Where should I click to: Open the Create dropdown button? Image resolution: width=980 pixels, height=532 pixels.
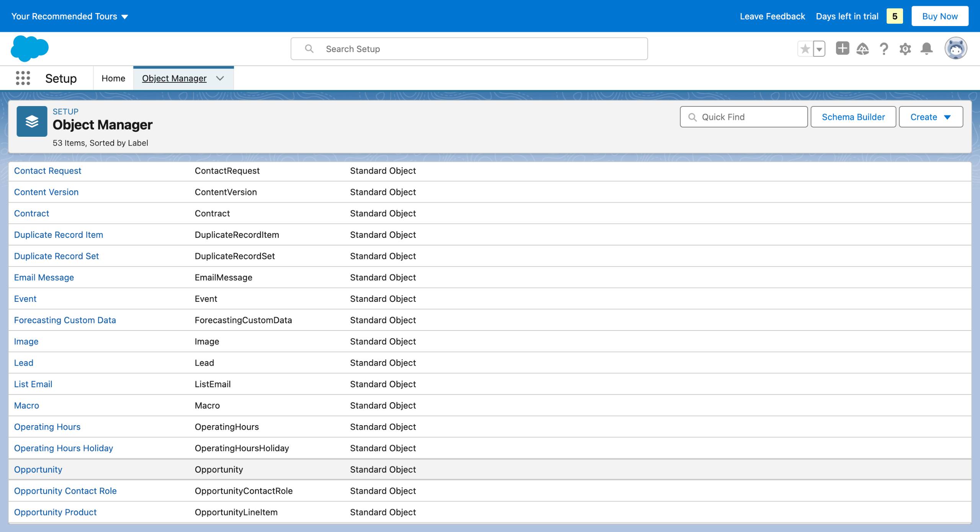coord(931,117)
